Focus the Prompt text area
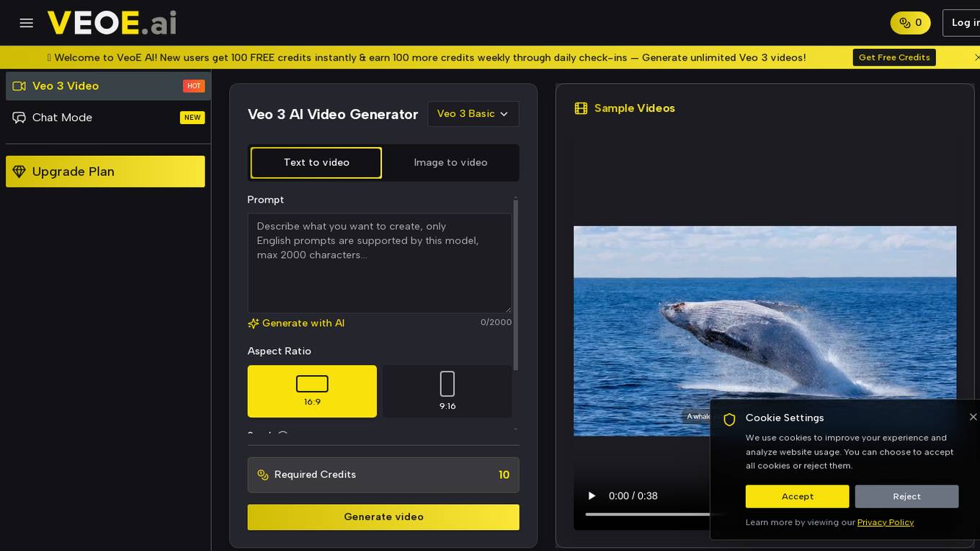The width and height of the screenshot is (980, 551). click(x=380, y=263)
